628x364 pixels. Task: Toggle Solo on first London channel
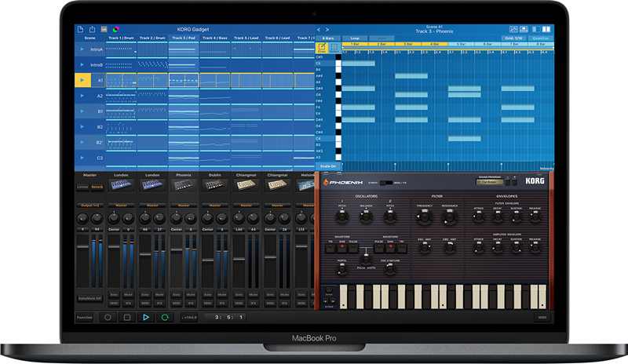[x=114, y=294]
